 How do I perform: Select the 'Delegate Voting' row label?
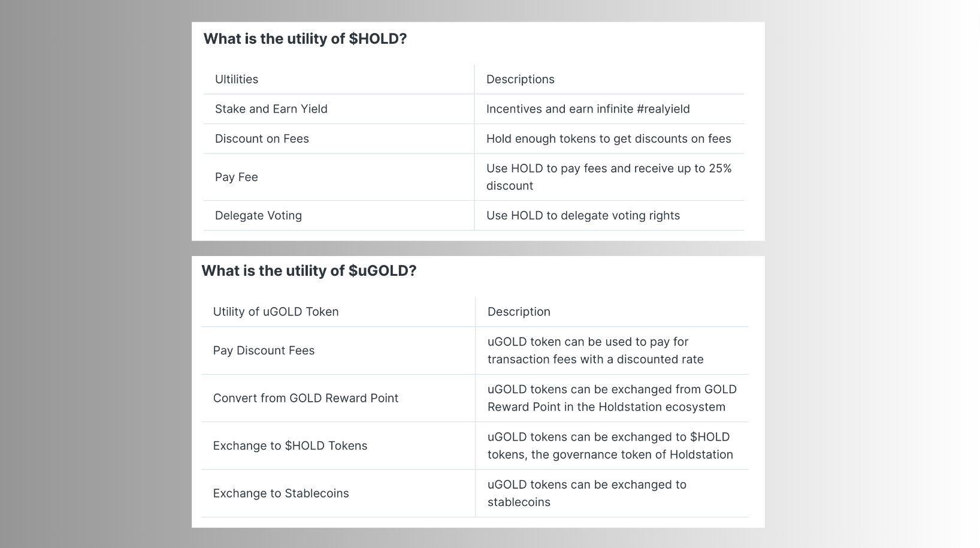tap(258, 215)
